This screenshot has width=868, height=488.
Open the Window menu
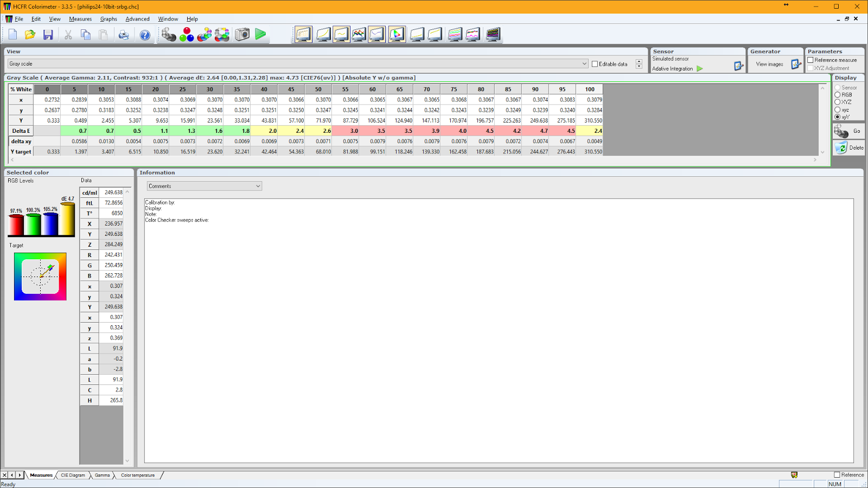tap(168, 19)
